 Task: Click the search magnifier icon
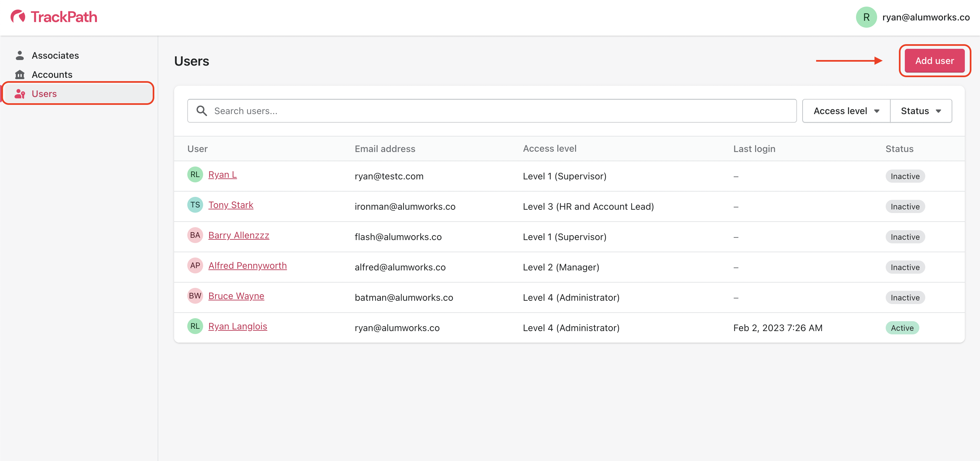pos(201,111)
